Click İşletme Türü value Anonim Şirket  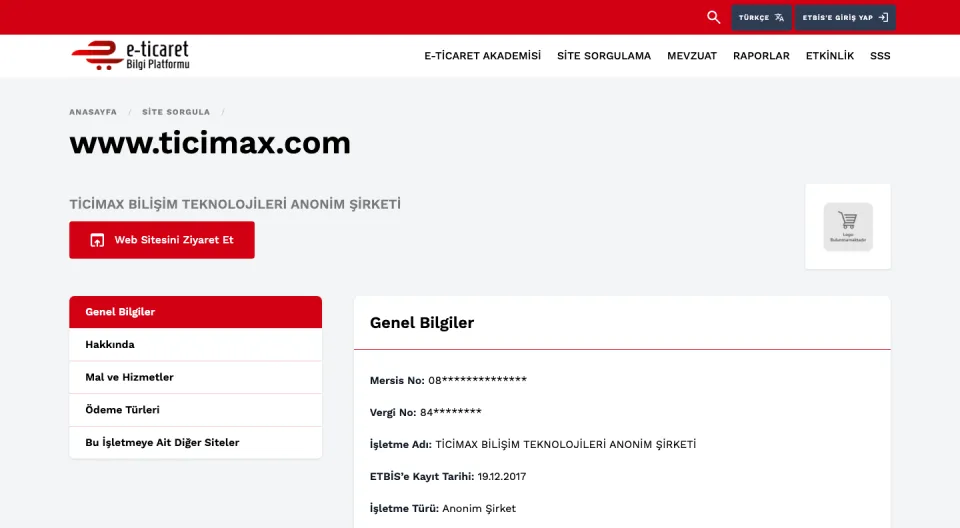tap(479, 508)
